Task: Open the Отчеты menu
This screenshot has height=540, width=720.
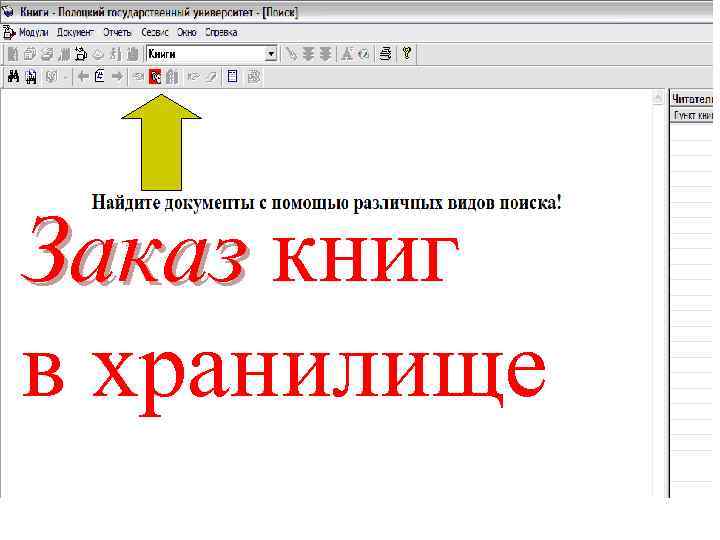Action: click(117, 33)
